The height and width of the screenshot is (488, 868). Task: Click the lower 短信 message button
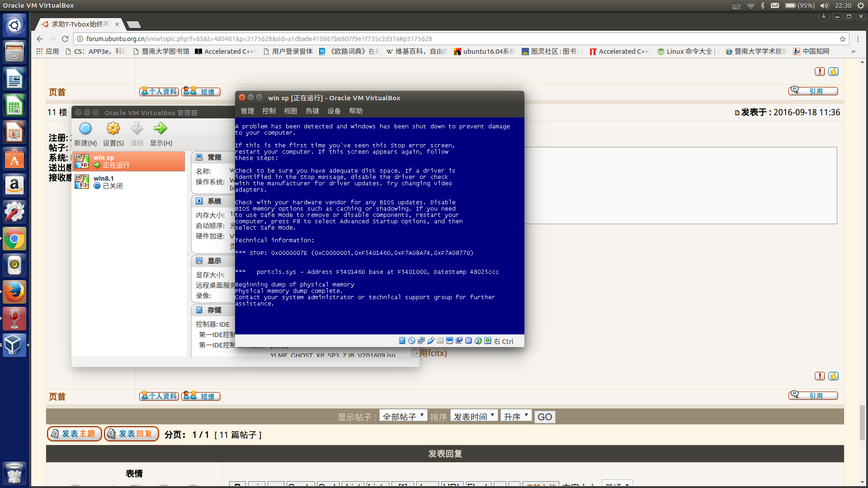(201, 396)
